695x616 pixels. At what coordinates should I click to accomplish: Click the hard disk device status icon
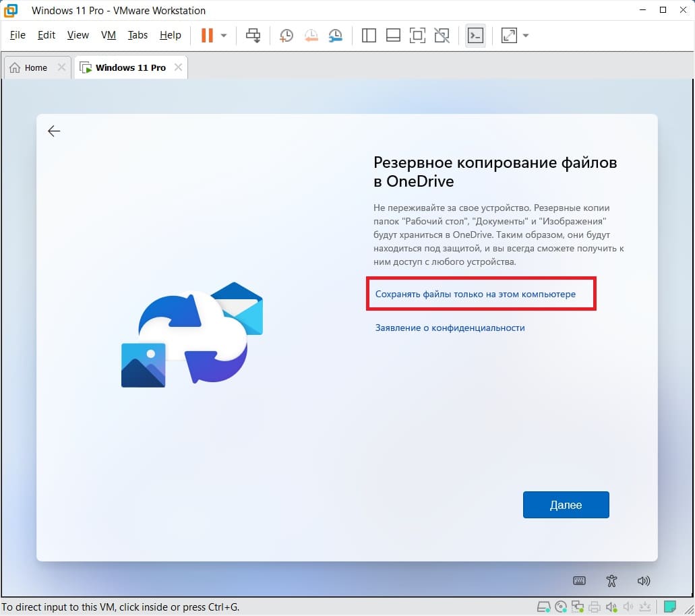coord(543,607)
